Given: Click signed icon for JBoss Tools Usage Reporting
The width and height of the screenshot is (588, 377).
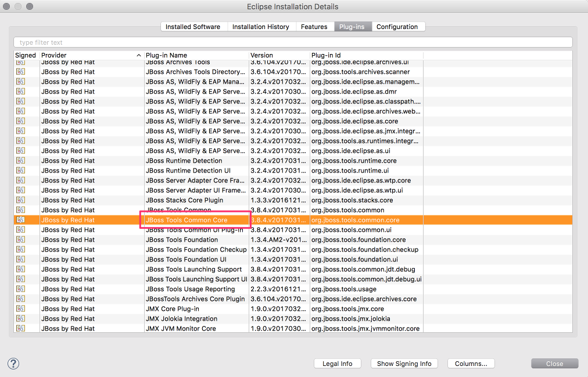Looking at the screenshot, I should tap(20, 289).
